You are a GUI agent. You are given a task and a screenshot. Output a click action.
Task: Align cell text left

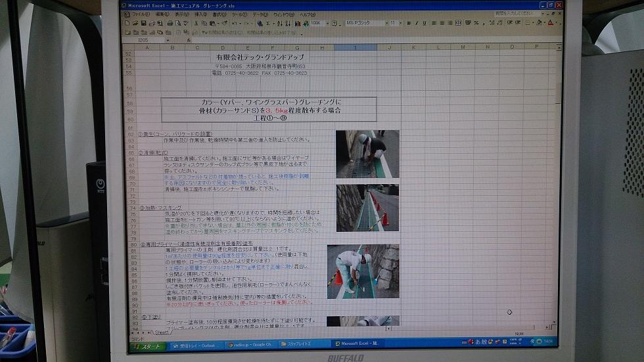(434, 23)
